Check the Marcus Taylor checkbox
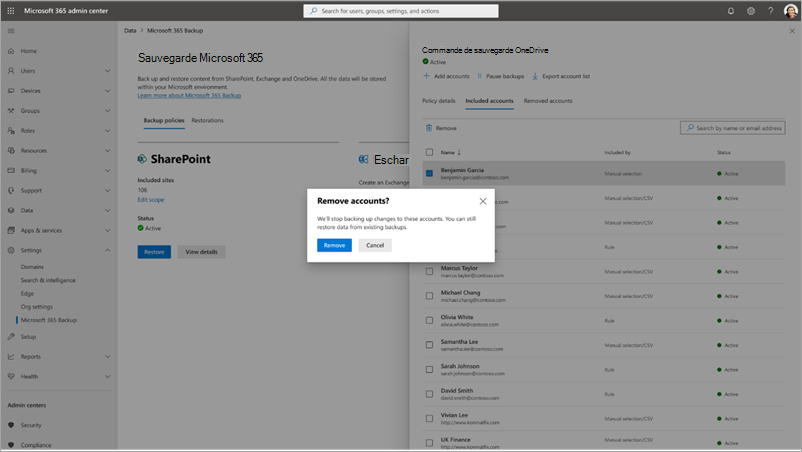Image resolution: width=802 pixels, height=452 pixels. (429, 272)
